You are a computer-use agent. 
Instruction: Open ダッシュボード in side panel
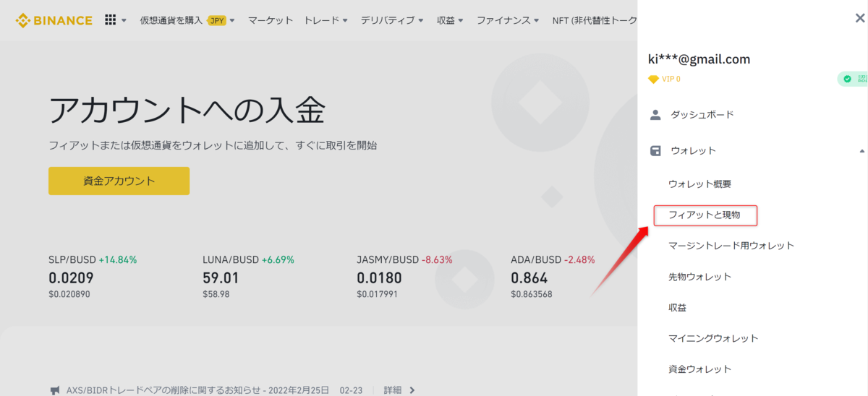(x=702, y=115)
